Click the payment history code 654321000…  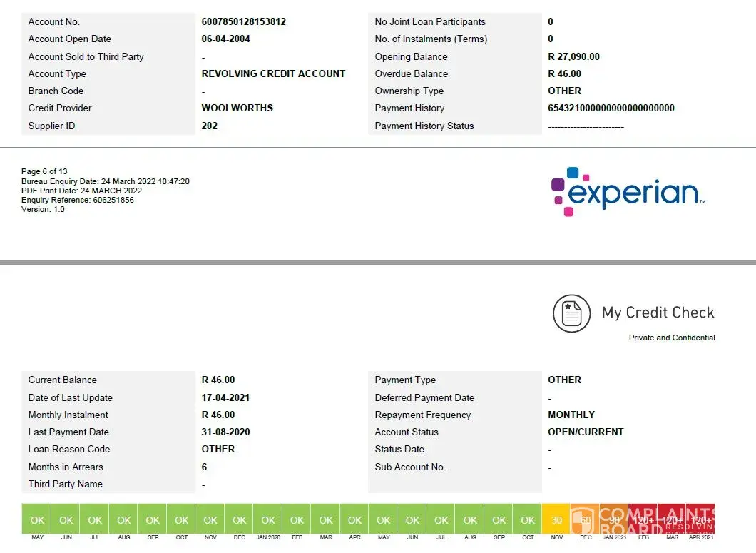pyautogui.click(x=611, y=108)
